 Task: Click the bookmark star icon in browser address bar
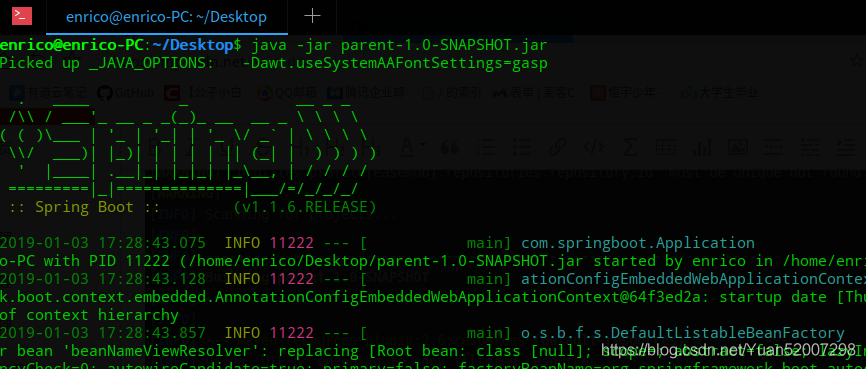(857, 60)
